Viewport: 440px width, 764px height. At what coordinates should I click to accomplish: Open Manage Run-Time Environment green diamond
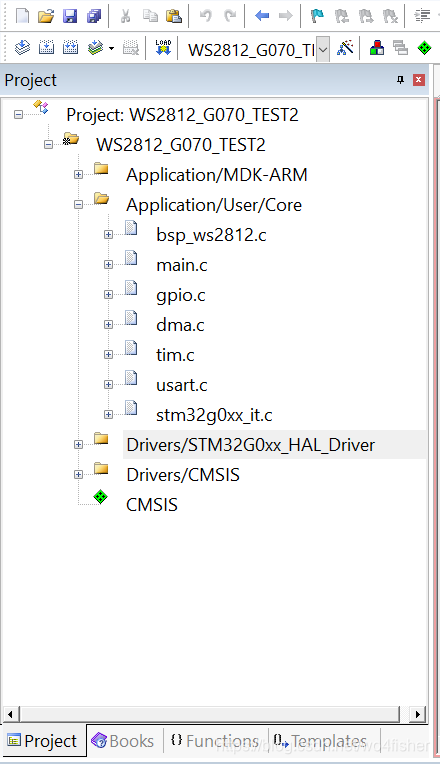coord(425,48)
